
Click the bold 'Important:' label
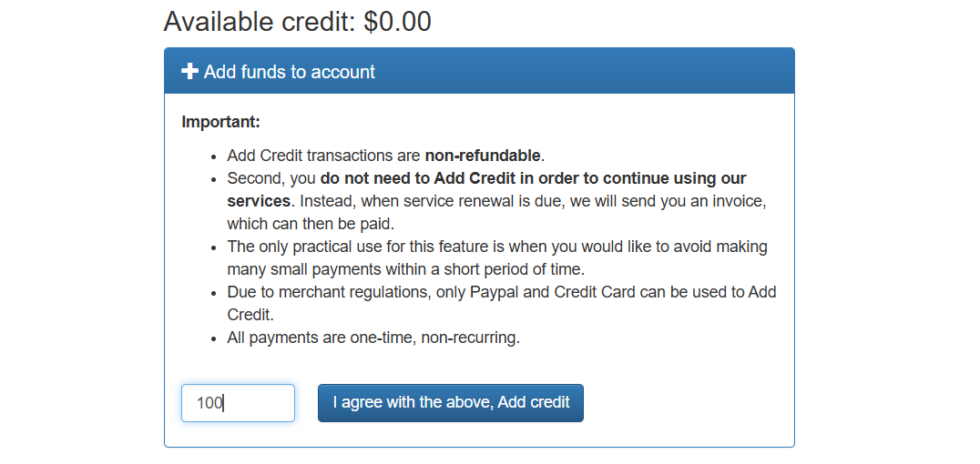click(220, 122)
